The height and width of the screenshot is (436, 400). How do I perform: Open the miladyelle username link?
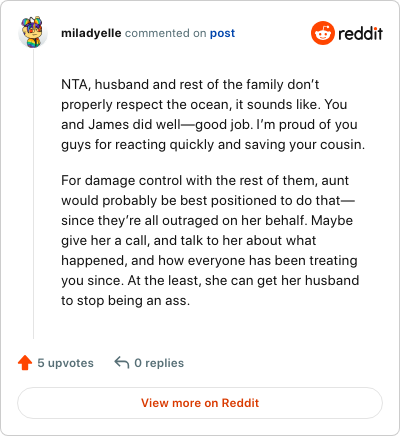(91, 33)
